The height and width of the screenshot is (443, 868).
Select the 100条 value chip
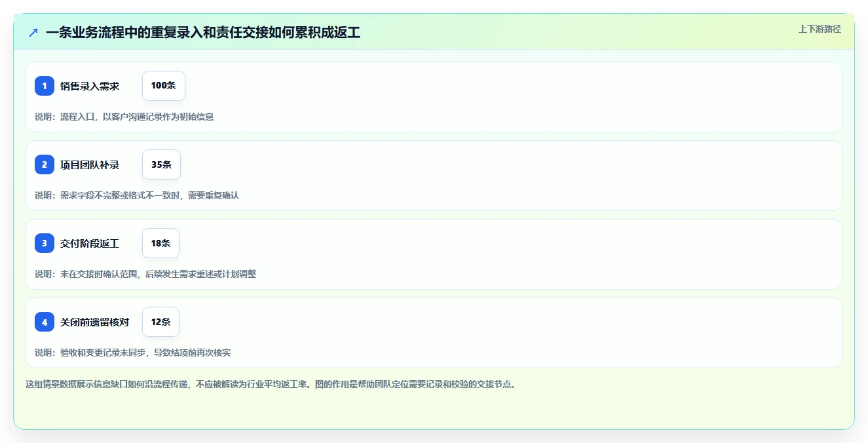tap(164, 86)
